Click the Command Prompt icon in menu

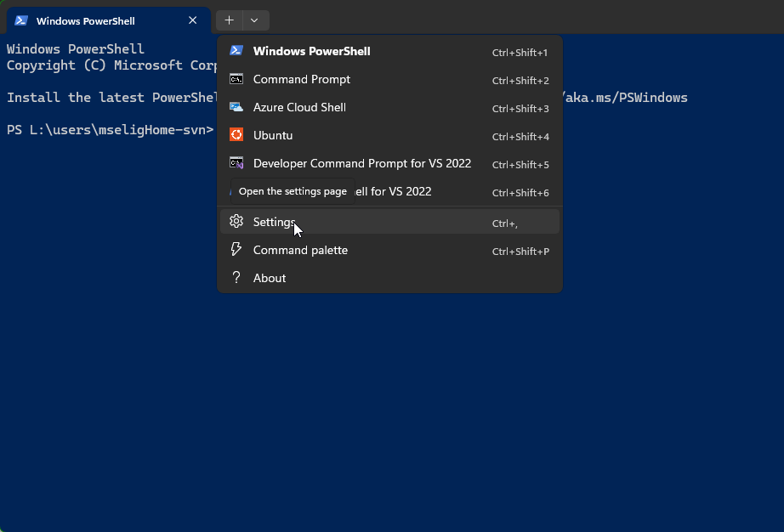tap(236, 79)
